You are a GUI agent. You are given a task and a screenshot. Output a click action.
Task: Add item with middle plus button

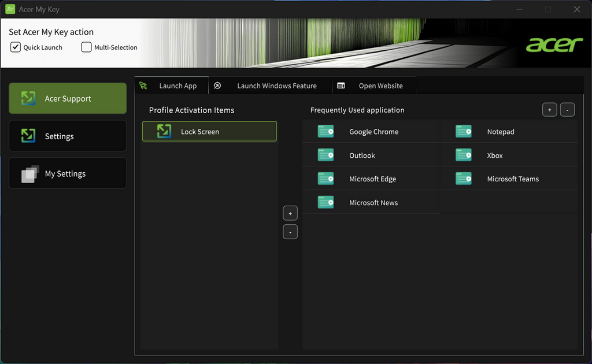click(x=290, y=214)
